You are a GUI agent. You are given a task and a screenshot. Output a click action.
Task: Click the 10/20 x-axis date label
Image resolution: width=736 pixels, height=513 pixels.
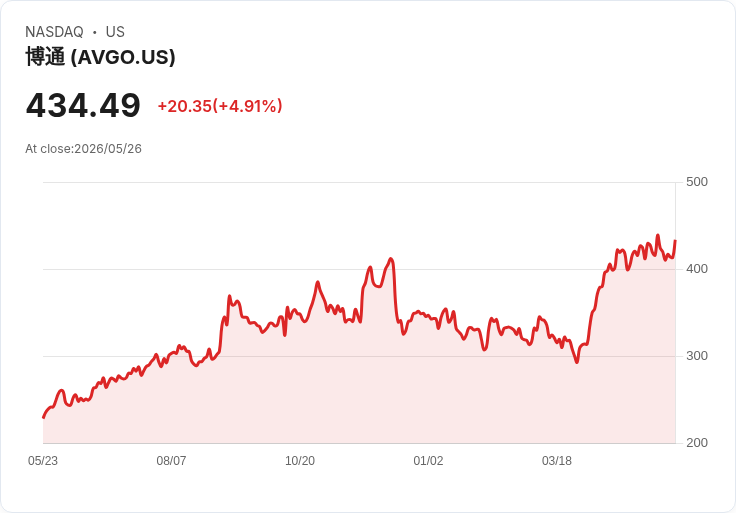coord(300,461)
